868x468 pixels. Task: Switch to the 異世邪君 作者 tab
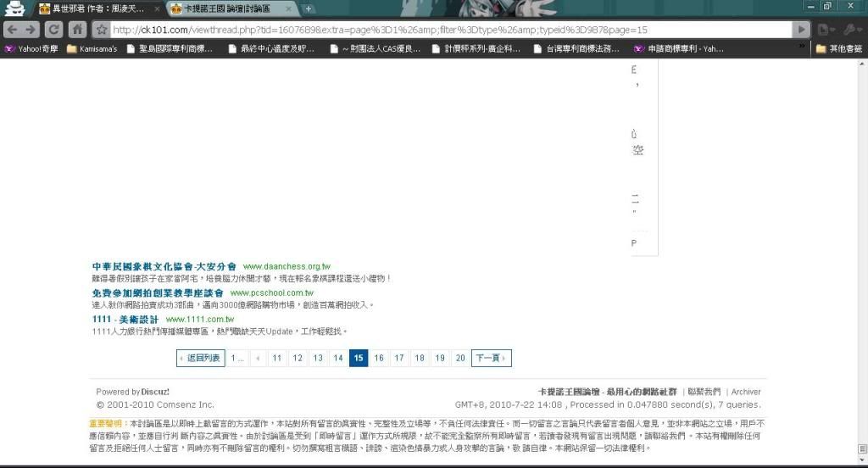(x=97, y=8)
